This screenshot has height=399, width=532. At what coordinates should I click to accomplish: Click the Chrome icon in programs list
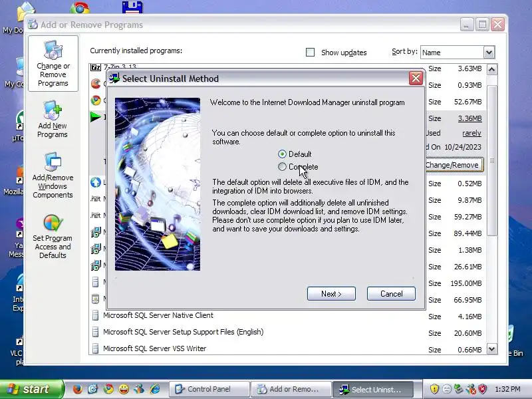[96, 100]
